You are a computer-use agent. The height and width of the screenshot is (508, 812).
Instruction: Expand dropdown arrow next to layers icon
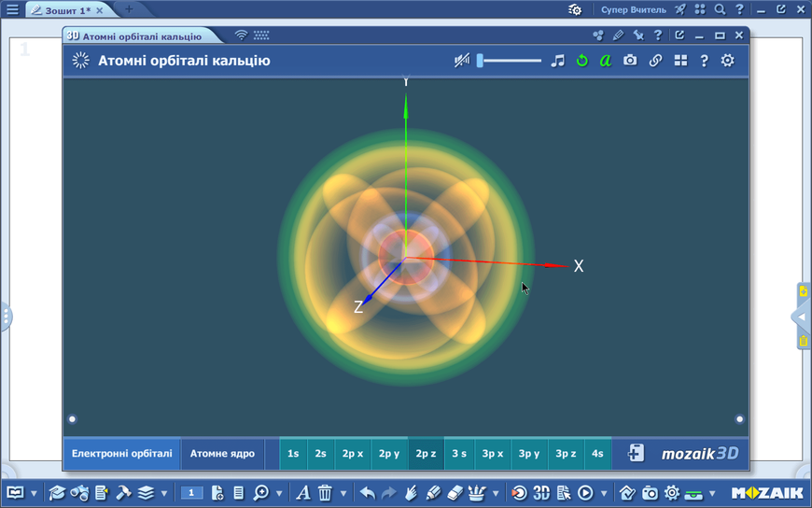(164, 493)
